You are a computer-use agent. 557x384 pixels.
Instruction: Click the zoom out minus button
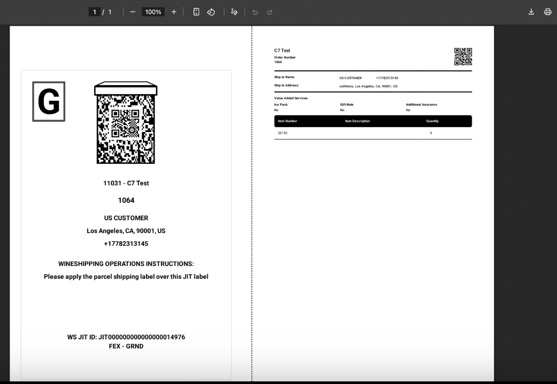click(133, 12)
